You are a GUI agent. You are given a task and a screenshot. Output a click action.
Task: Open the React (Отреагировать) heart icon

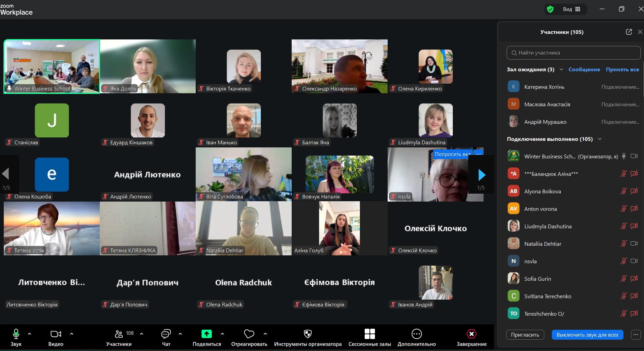tap(249, 334)
